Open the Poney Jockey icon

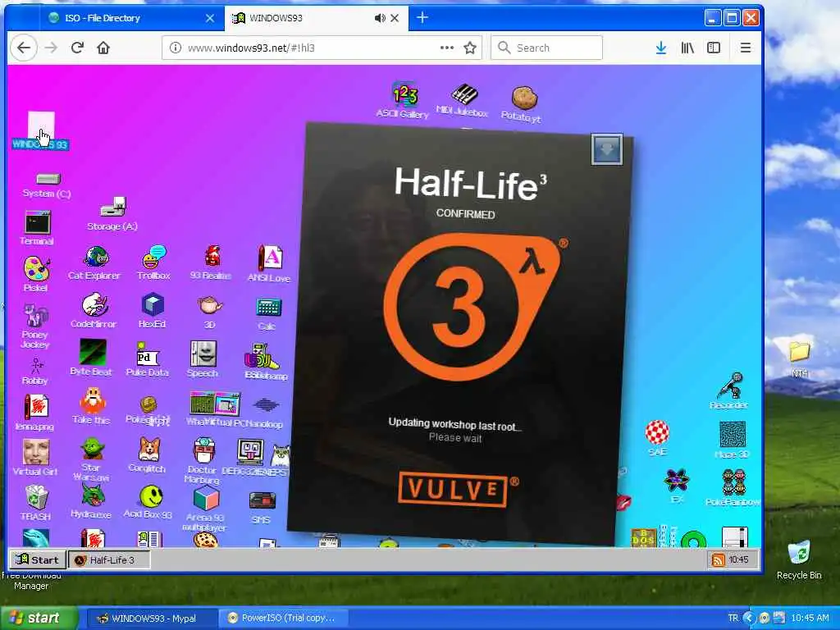(35, 326)
